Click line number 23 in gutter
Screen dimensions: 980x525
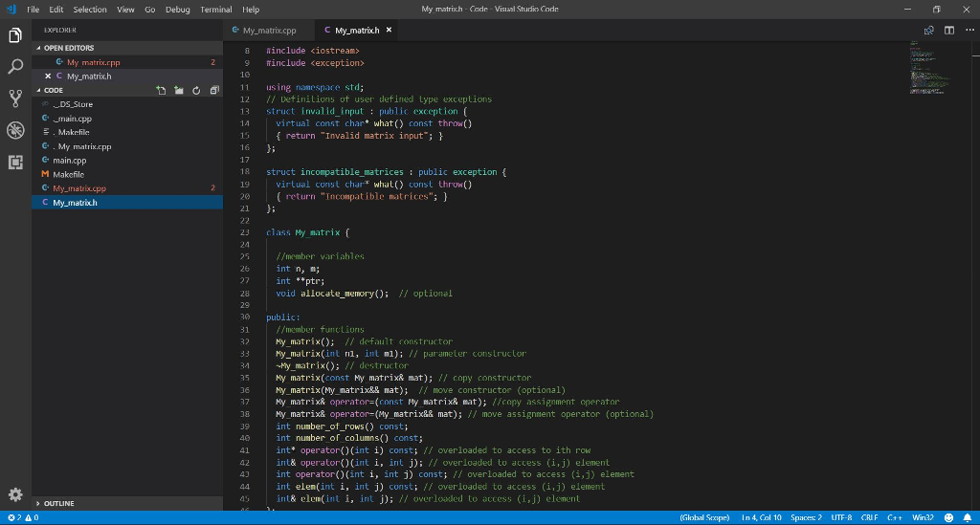coord(244,232)
